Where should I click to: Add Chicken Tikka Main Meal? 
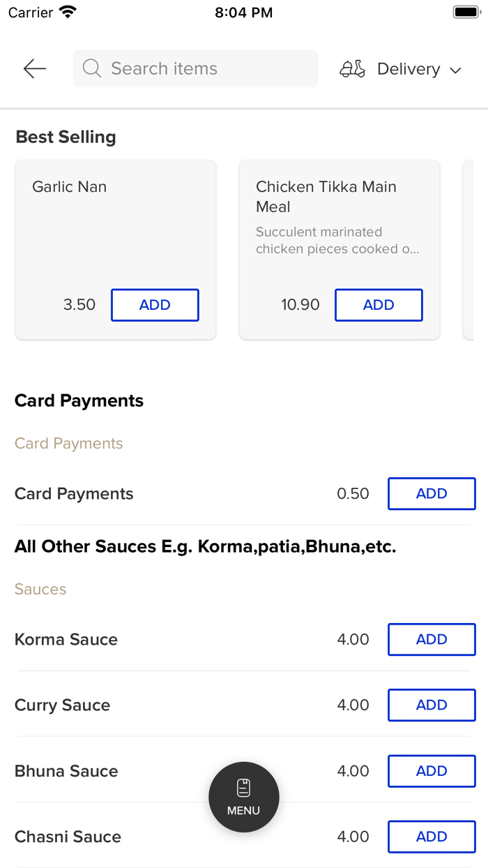click(379, 305)
